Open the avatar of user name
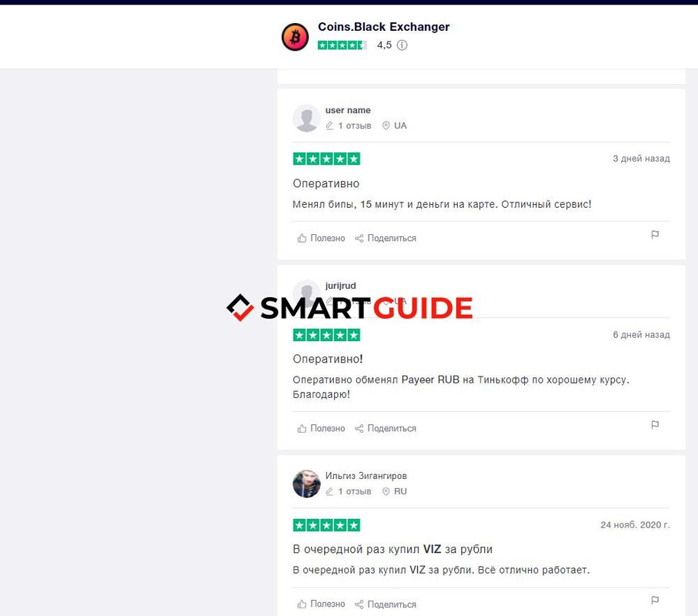The width and height of the screenshot is (698, 616). pyautogui.click(x=306, y=118)
